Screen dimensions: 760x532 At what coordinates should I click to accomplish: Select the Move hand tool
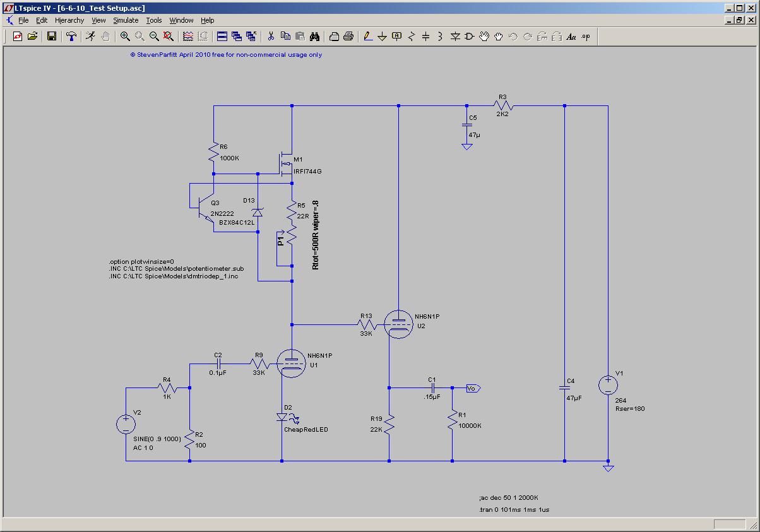tap(484, 37)
